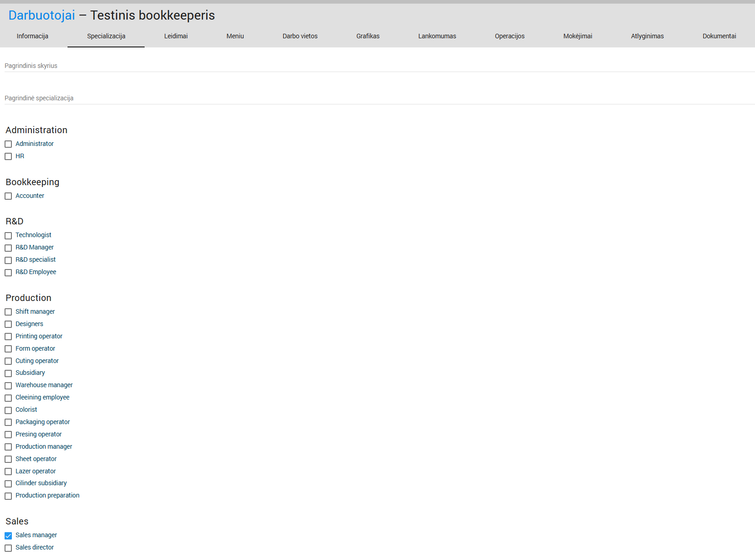Check the Administrator checkbox
This screenshot has width=755, height=560.
(x=8, y=144)
